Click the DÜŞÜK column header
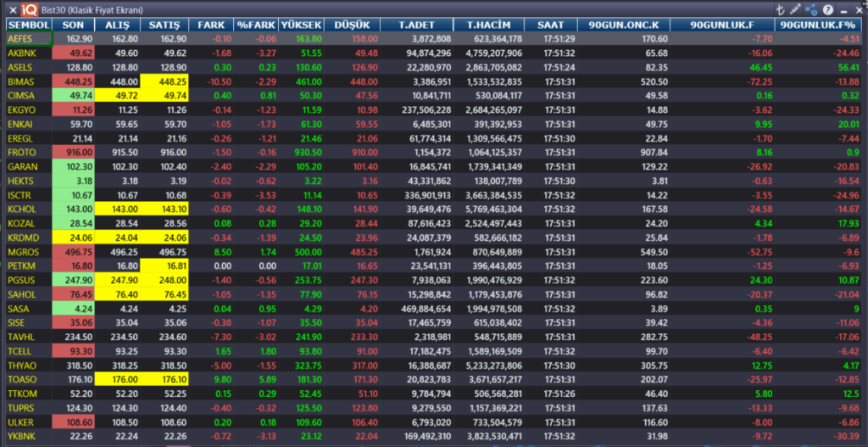868x447 pixels. 352,25
